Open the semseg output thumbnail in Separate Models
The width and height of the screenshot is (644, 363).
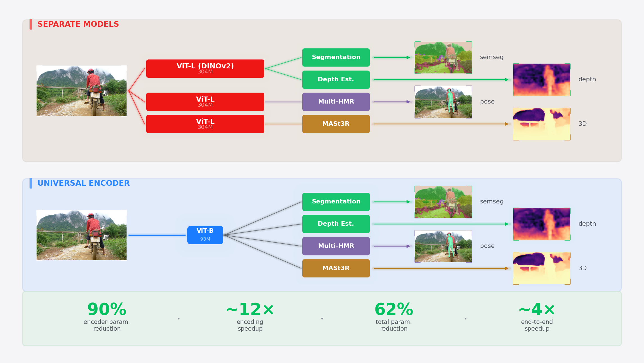click(443, 58)
